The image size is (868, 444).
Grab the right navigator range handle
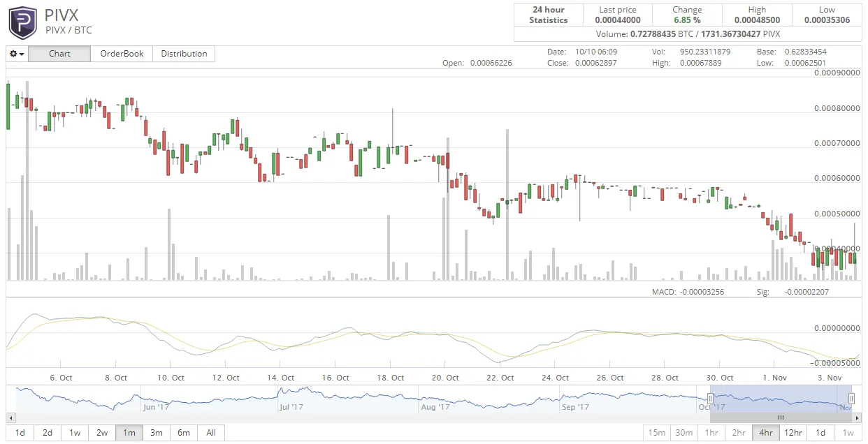(x=852, y=399)
